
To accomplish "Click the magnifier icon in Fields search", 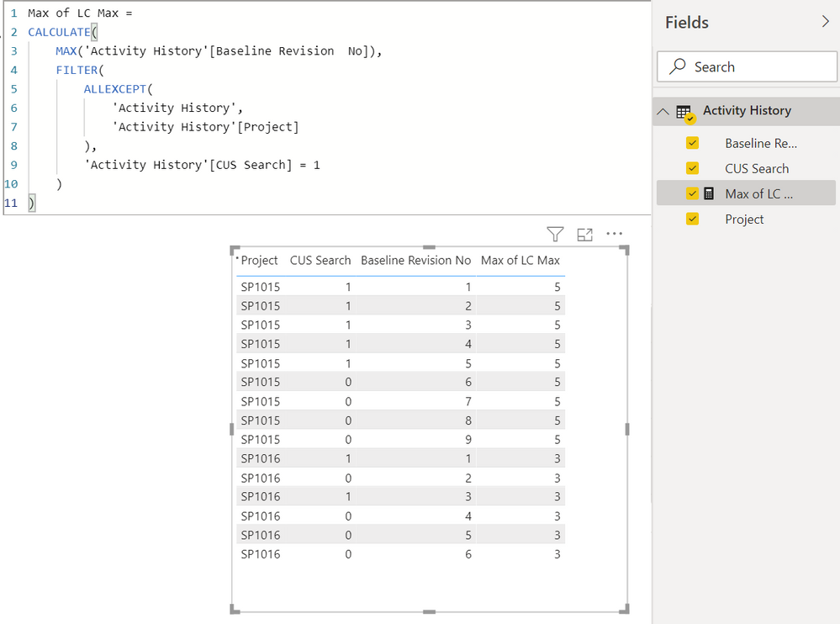I will [x=678, y=66].
